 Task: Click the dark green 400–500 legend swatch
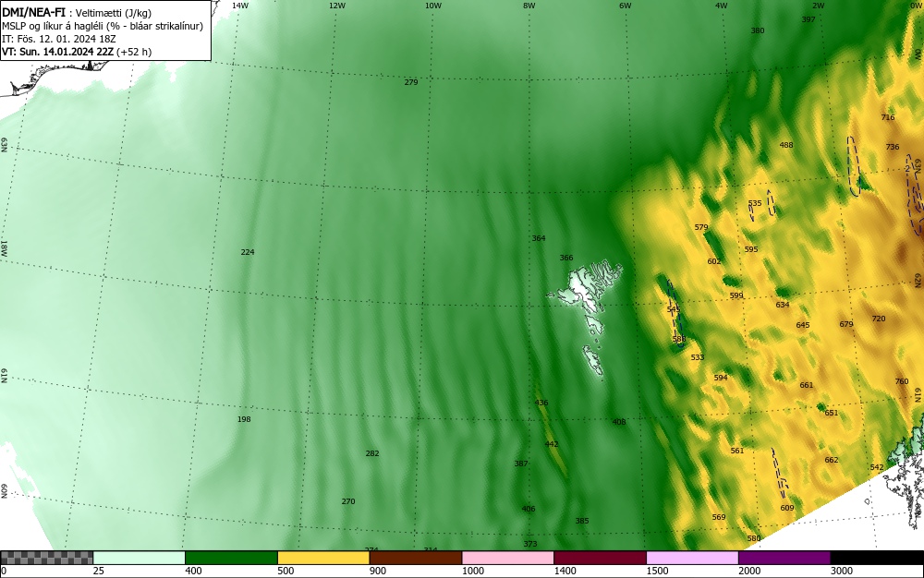point(231,558)
